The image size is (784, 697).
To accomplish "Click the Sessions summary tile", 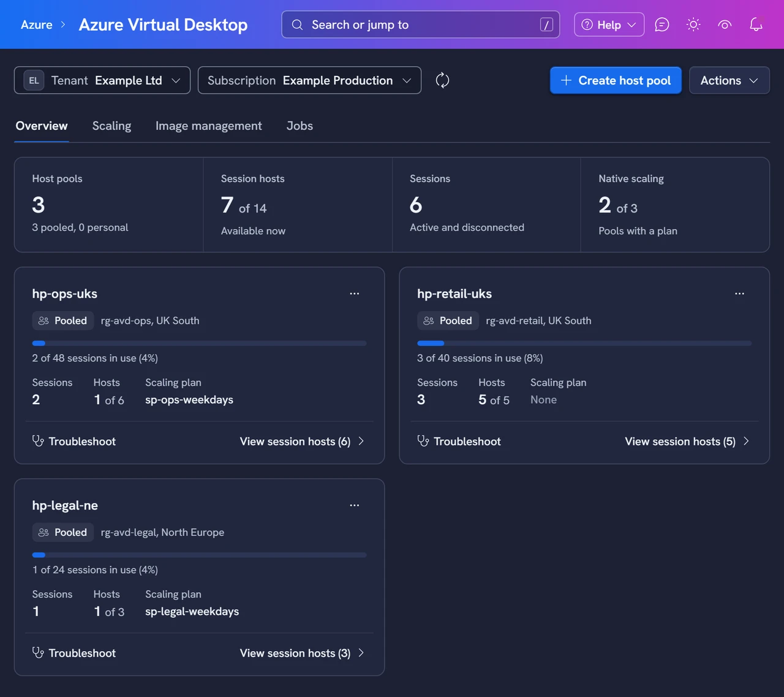I will click(486, 205).
